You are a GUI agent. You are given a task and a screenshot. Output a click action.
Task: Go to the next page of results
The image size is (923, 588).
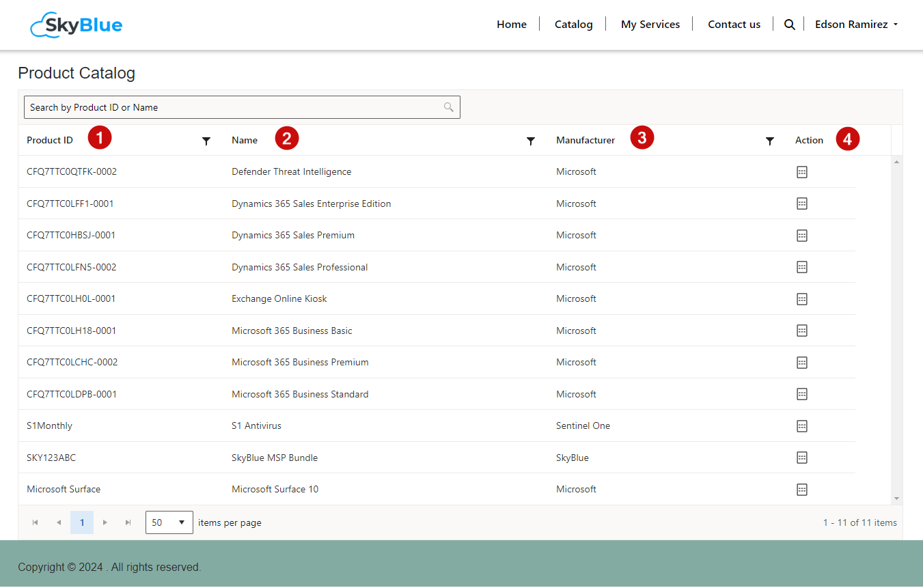point(105,522)
